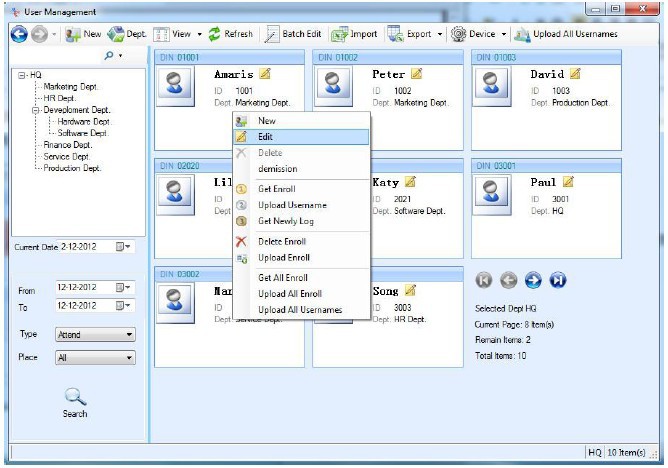Refresh the user list
668x468 pixels.
coord(230,34)
